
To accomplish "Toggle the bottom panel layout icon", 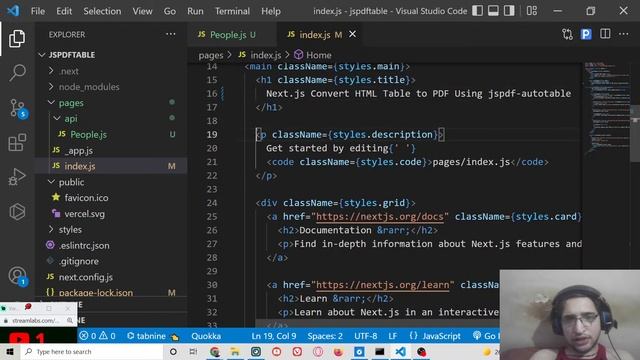I will [493, 11].
